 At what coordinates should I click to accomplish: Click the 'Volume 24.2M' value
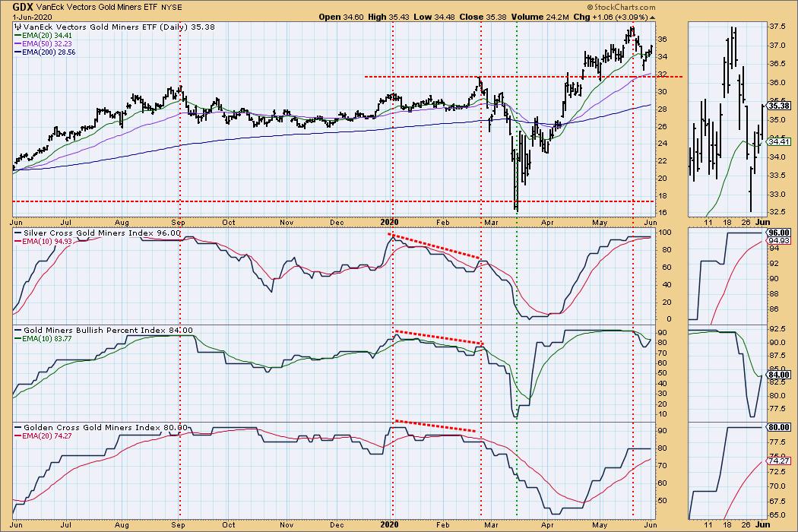pos(540,17)
